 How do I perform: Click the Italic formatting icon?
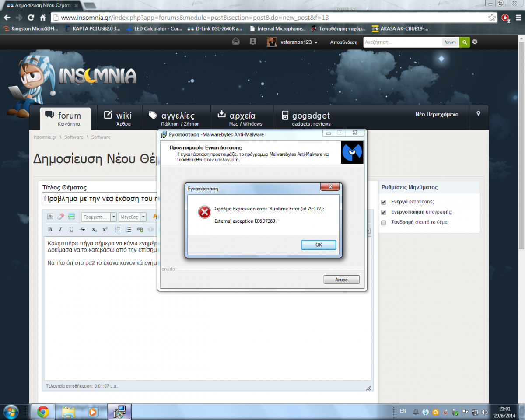pyautogui.click(x=60, y=229)
